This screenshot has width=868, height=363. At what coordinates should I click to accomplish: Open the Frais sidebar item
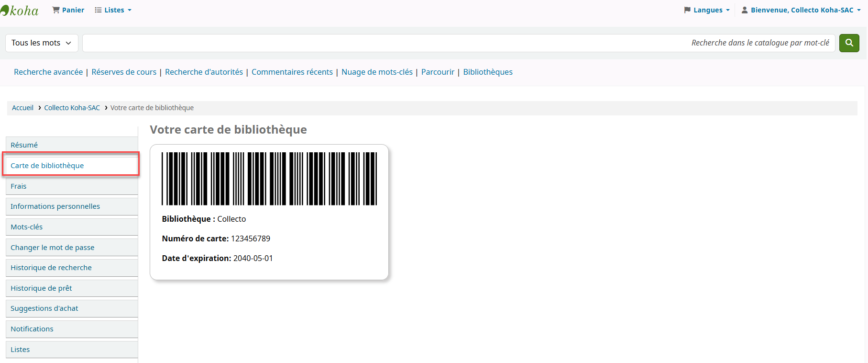(19, 186)
